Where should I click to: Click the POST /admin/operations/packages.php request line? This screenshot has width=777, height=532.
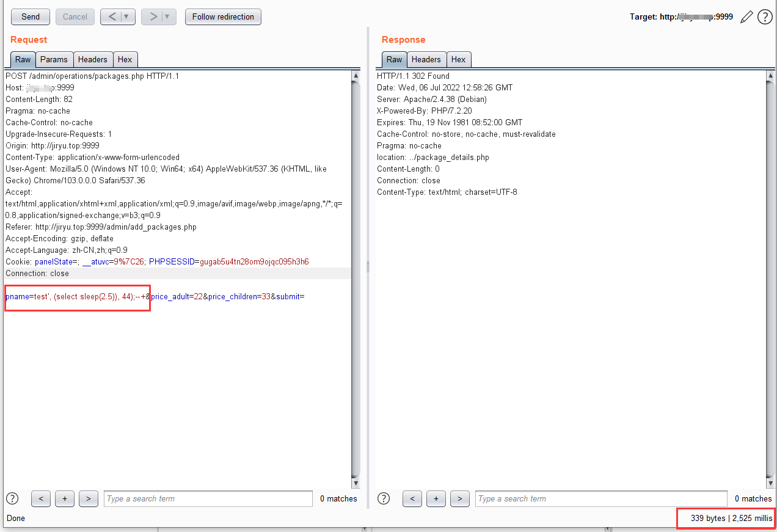pos(92,76)
